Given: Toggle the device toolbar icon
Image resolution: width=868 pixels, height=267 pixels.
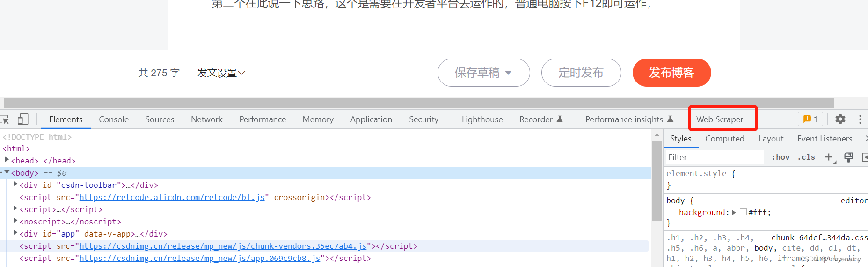Looking at the screenshot, I should click(x=22, y=119).
